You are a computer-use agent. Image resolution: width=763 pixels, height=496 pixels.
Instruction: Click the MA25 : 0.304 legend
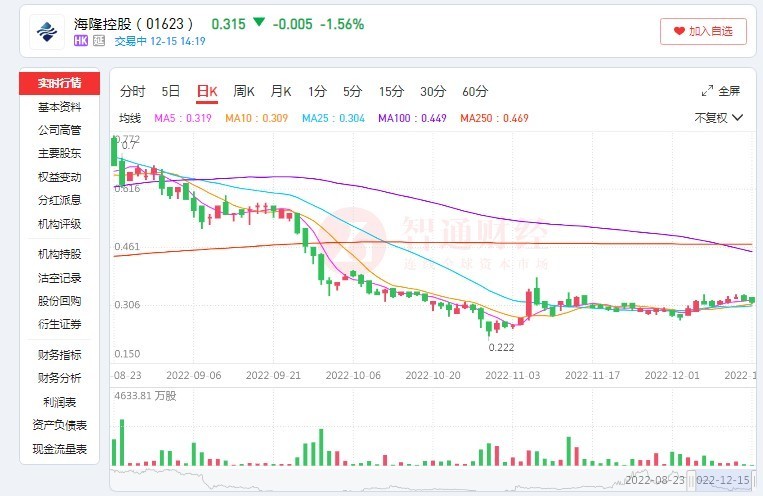point(333,118)
